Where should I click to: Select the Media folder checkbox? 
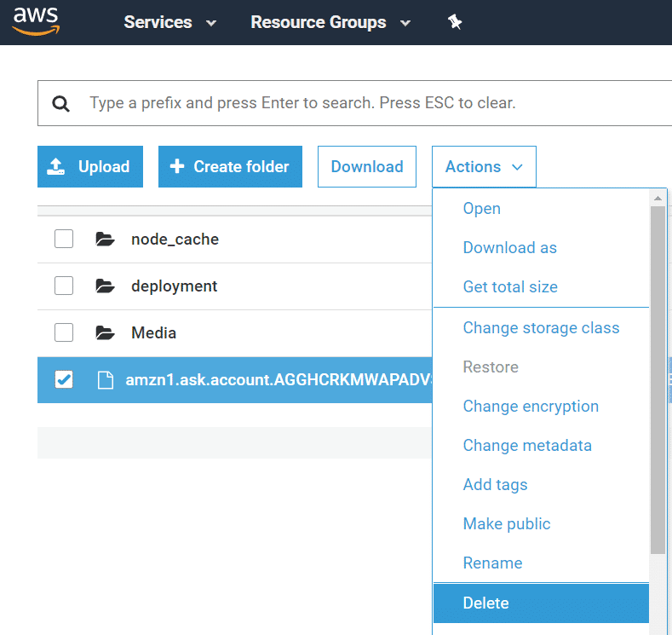click(64, 333)
